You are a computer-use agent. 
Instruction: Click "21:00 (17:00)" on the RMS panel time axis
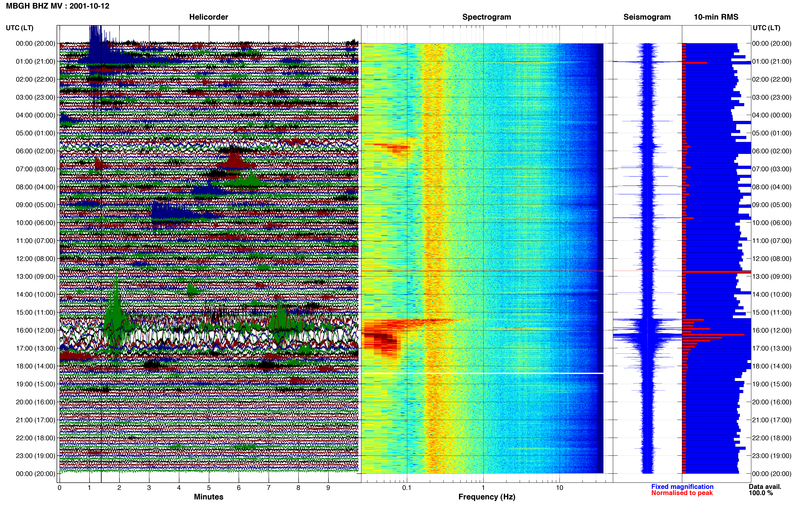pos(772,420)
